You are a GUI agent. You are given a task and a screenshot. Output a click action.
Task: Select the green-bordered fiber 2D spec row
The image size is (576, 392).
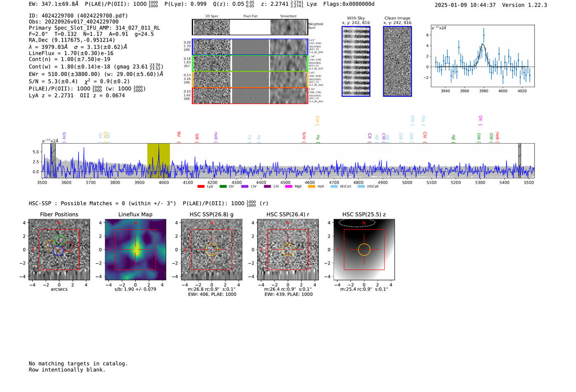click(x=250, y=63)
